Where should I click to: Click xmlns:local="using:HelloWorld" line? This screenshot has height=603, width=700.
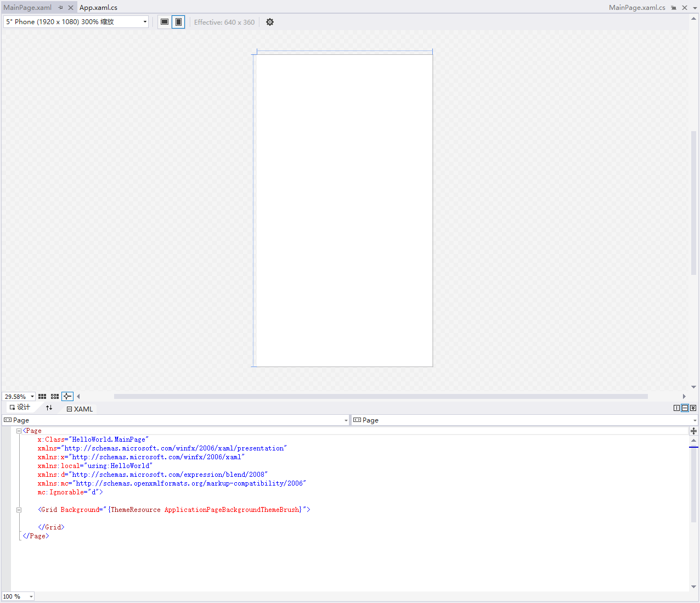tap(95, 466)
